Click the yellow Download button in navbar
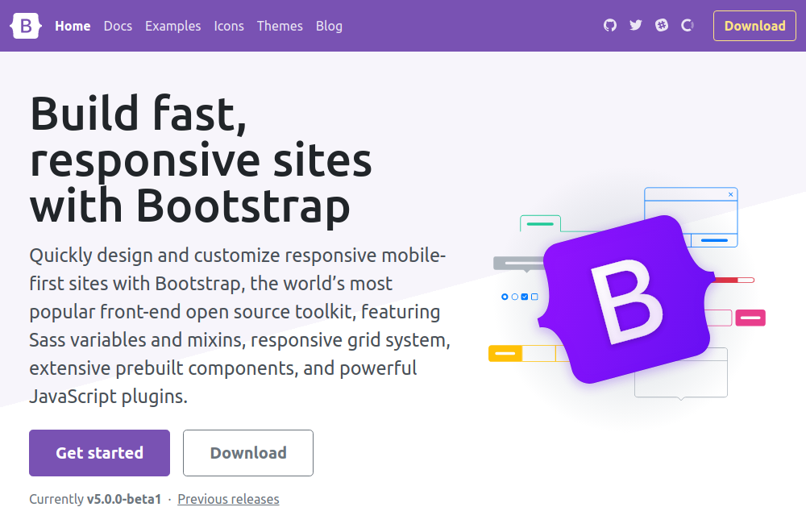 (754, 26)
